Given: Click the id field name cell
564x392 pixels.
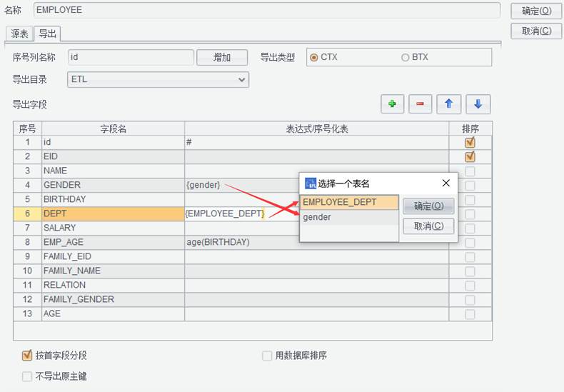Looking at the screenshot, I should point(113,142).
